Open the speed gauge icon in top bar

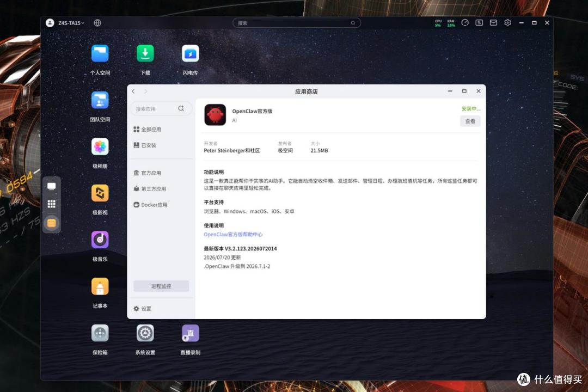coord(465,23)
